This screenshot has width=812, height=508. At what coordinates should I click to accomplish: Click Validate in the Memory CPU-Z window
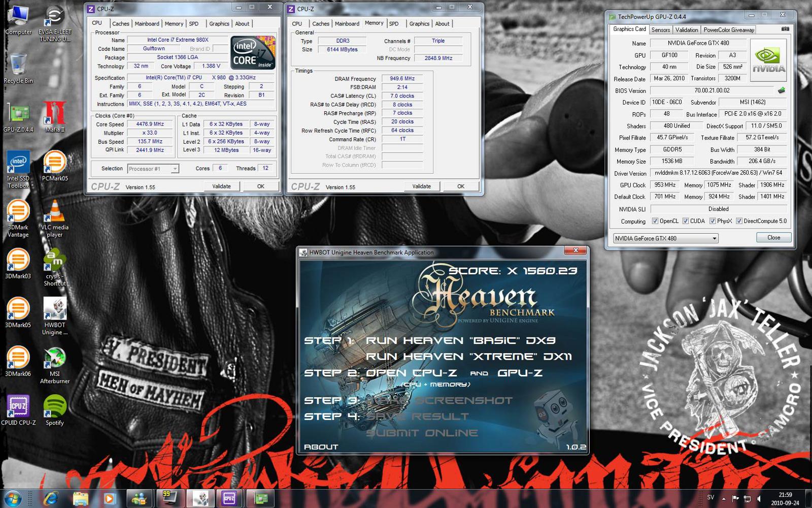point(421,186)
